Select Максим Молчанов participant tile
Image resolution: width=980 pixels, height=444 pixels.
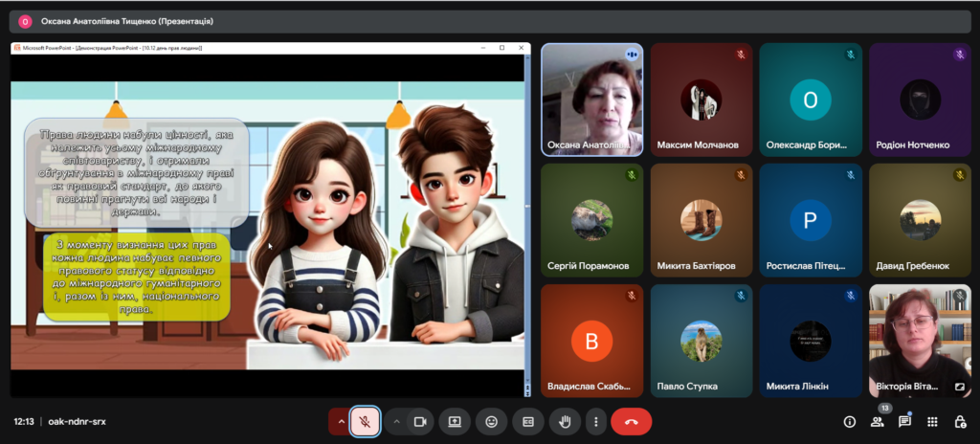(x=702, y=100)
